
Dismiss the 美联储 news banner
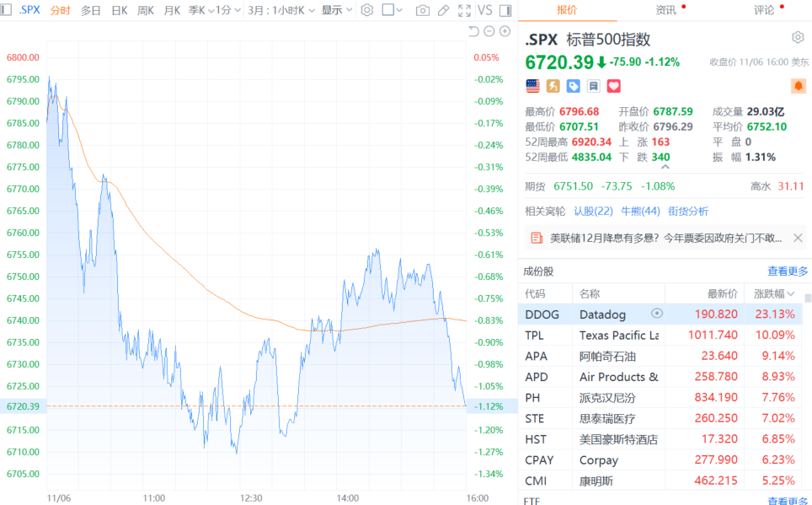tap(798, 238)
